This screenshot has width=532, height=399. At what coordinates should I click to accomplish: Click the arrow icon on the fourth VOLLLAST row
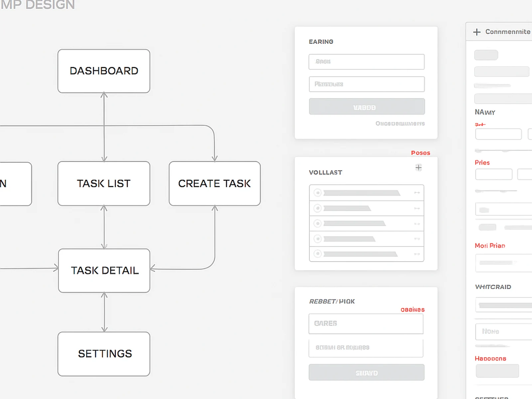[417, 239]
